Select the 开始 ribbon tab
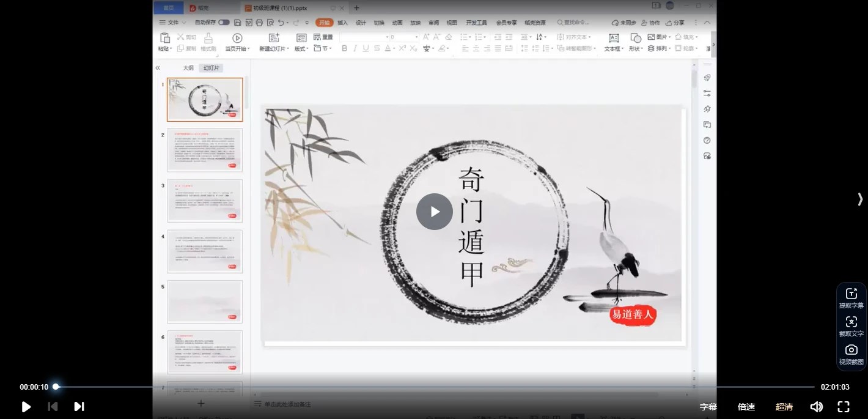The height and width of the screenshot is (419, 868). coord(324,23)
